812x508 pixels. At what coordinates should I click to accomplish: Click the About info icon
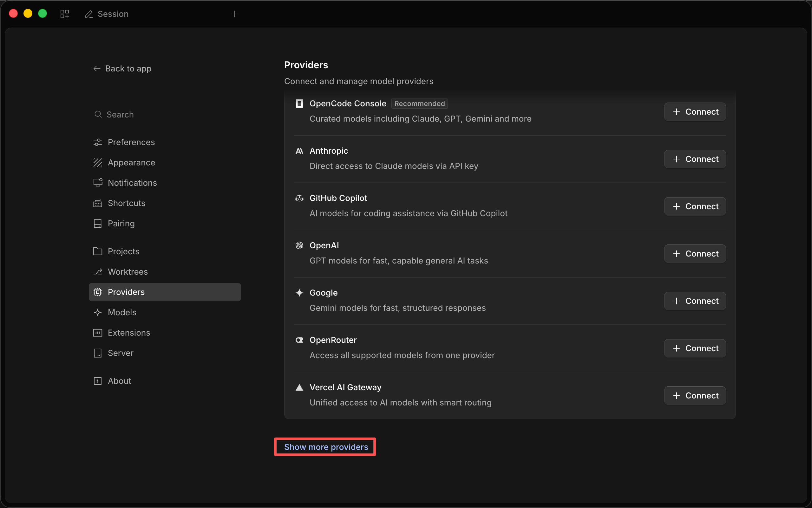(98, 381)
